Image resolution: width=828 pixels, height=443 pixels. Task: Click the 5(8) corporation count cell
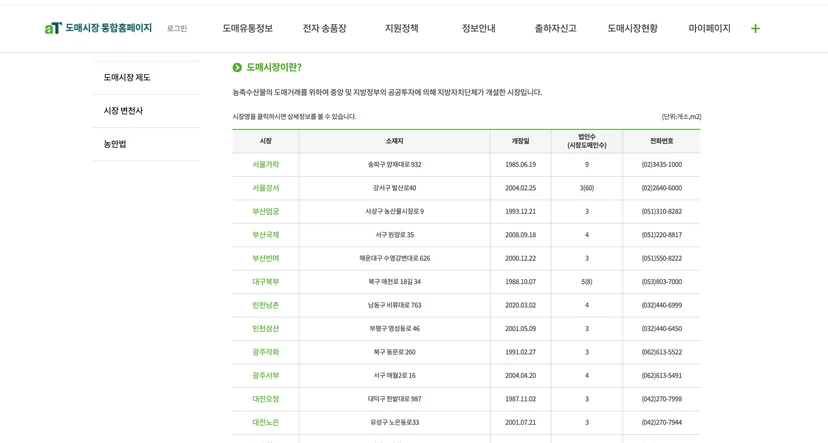pos(587,281)
